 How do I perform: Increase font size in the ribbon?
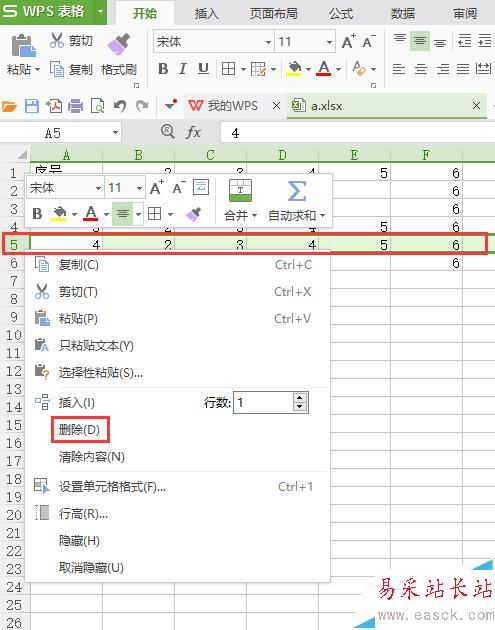[x=349, y=41]
